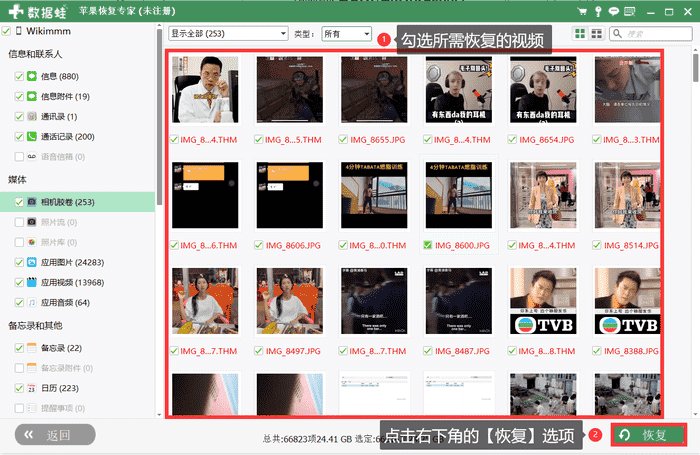
Task: Select the 信息 (880) message icon
Action: point(32,76)
